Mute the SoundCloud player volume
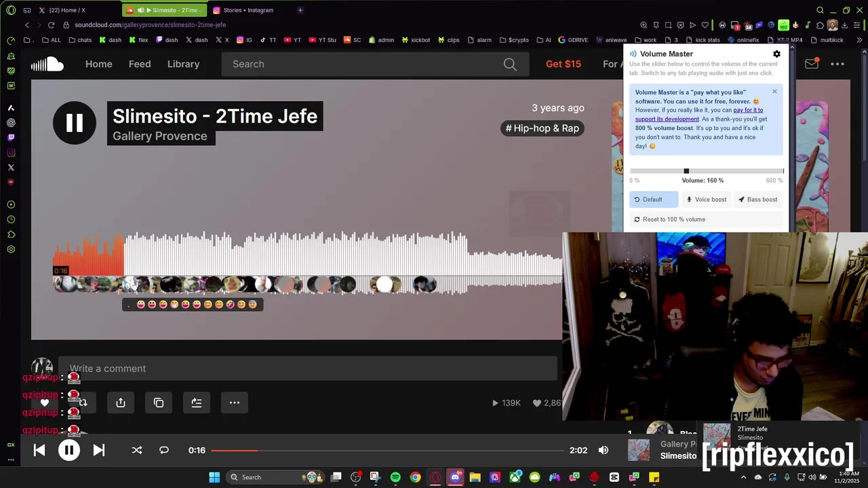 (x=604, y=450)
